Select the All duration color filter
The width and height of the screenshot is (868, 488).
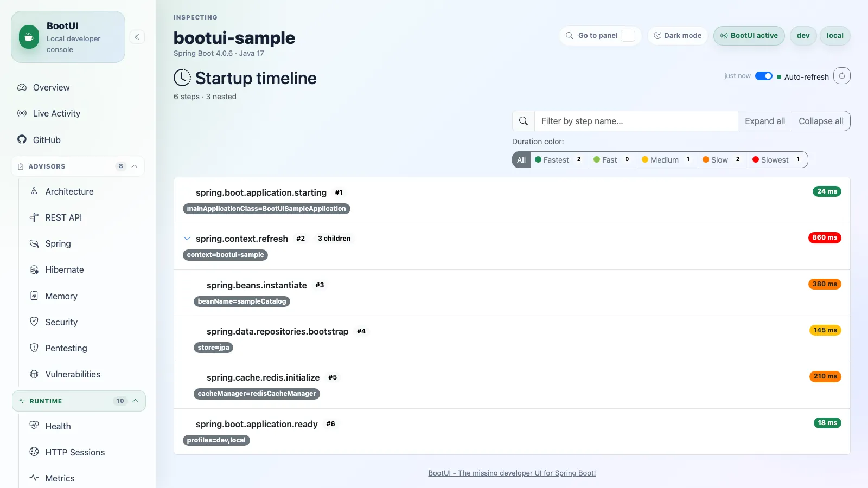click(521, 160)
